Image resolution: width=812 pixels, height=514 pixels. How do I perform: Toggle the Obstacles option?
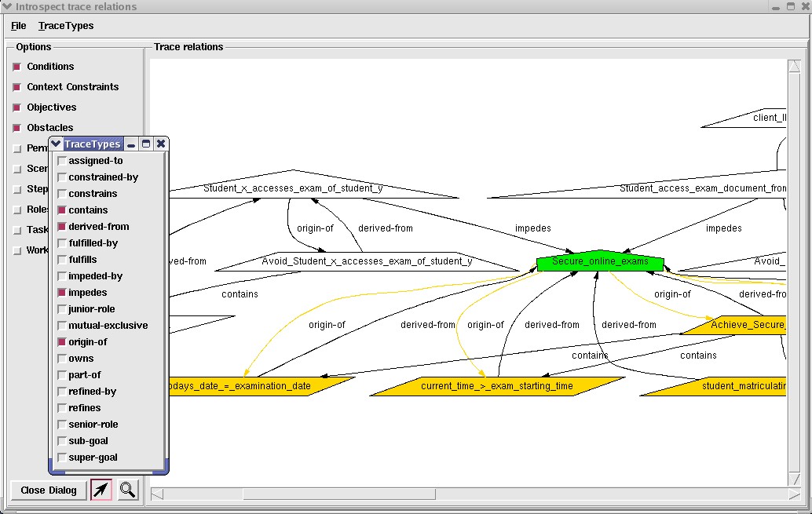[17, 128]
